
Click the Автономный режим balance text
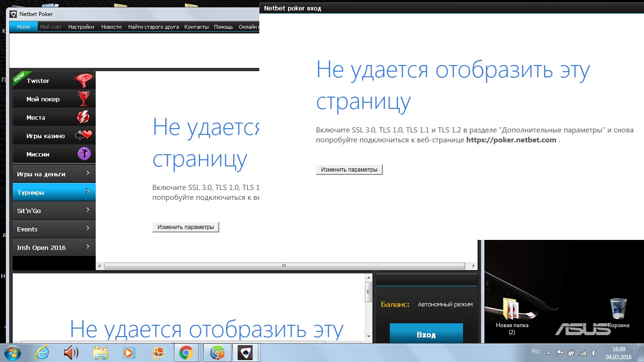click(445, 304)
